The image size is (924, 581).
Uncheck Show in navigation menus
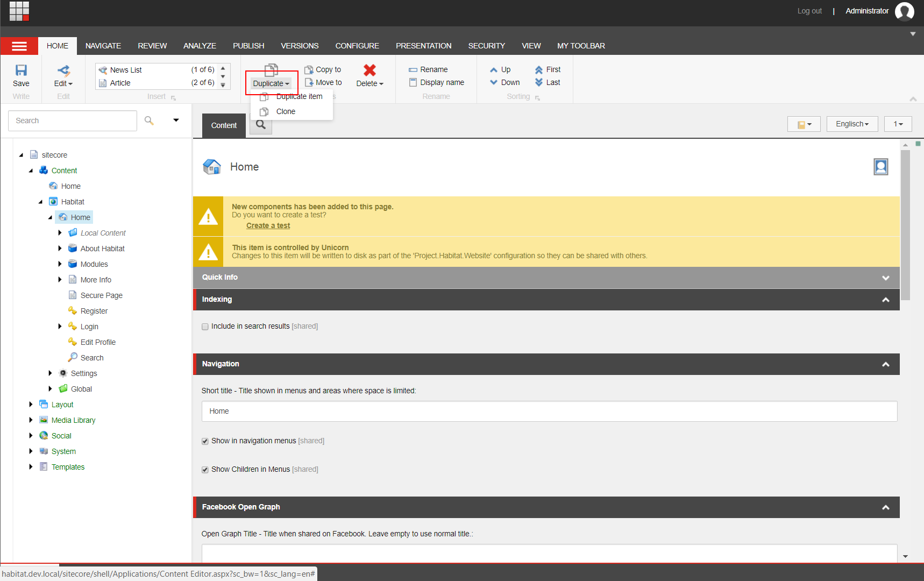(x=205, y=441)
